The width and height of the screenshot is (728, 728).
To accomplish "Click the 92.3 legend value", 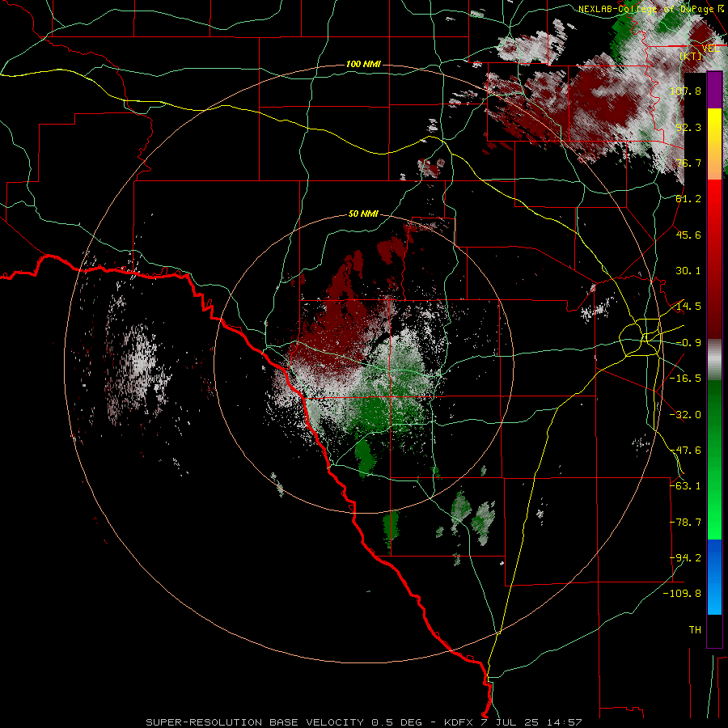I will [x=688, y=127].
